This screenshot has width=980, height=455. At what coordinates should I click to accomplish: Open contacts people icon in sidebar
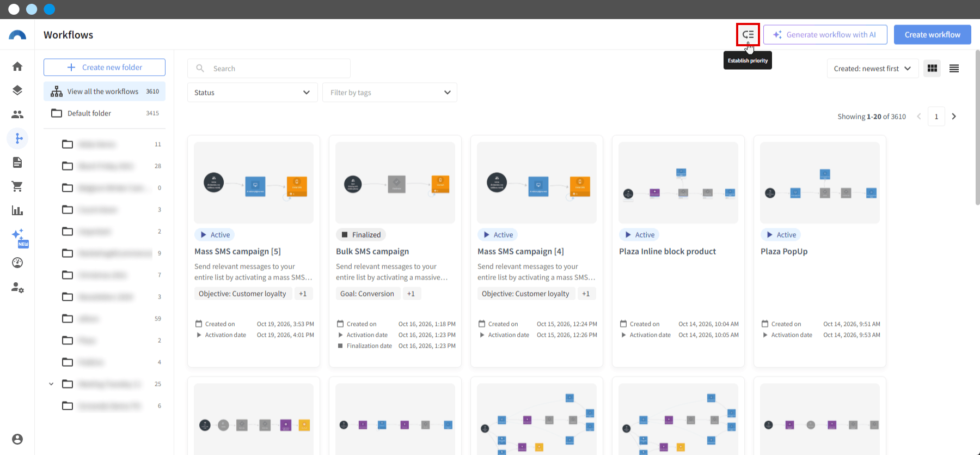coord(17,114)
